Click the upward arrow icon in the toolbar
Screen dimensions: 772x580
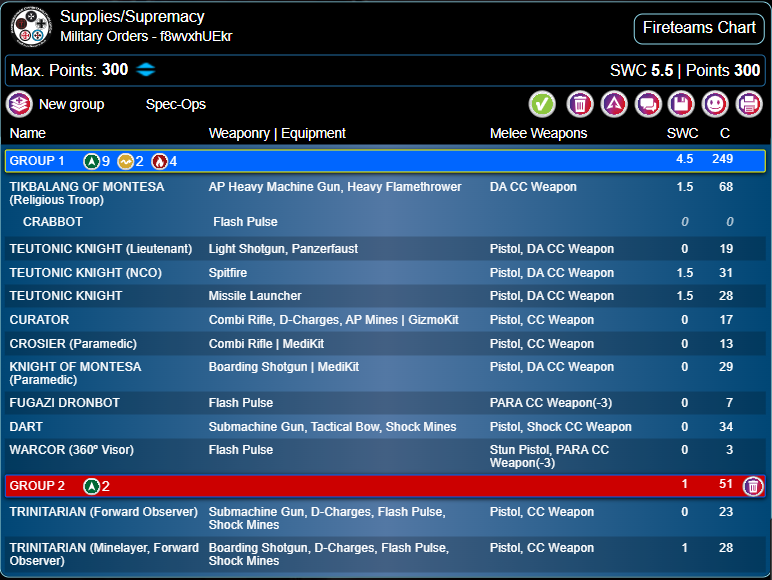click(x=613, y=104)
